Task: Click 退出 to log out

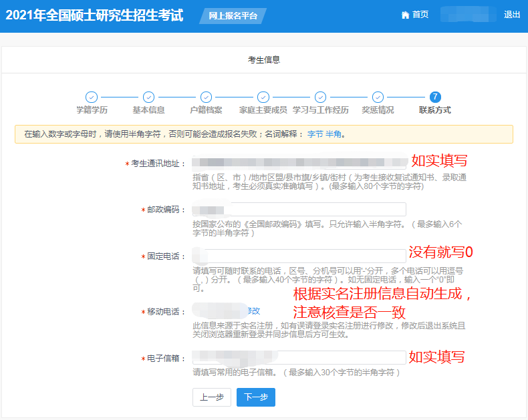Action: (x=512, y=15)
